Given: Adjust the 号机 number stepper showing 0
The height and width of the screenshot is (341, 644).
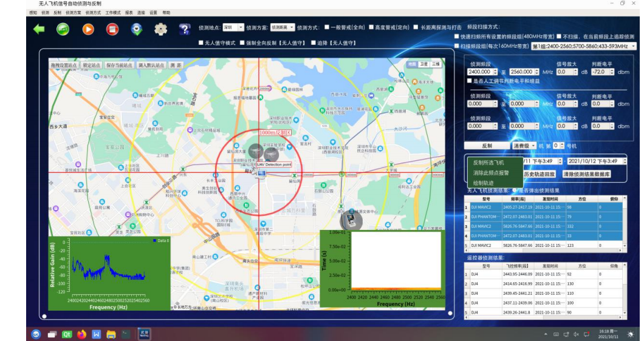Looking at the screenshot, I should [x=562, y=146].
